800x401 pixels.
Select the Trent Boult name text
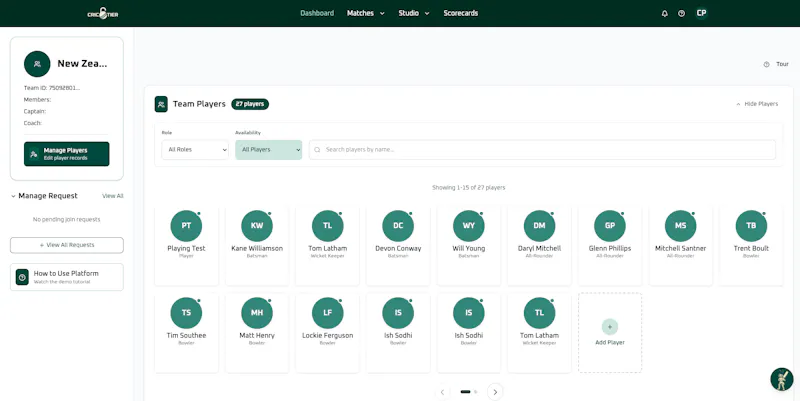(751, 248)
